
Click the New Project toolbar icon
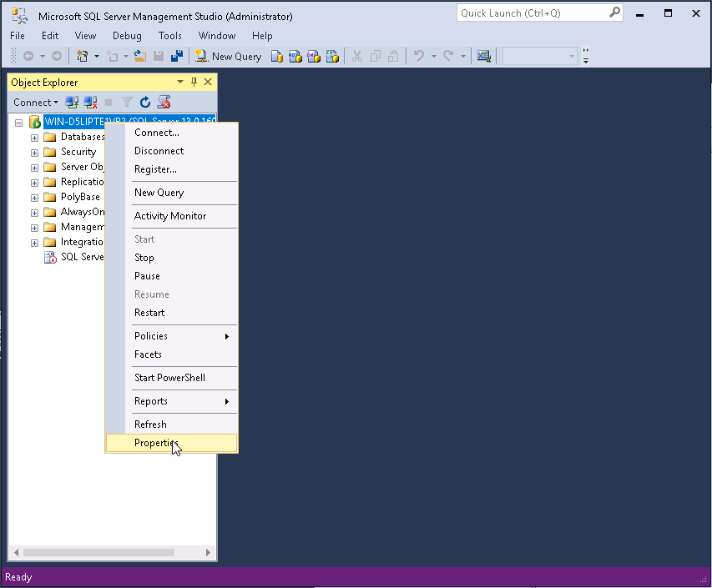coord(82,56)
